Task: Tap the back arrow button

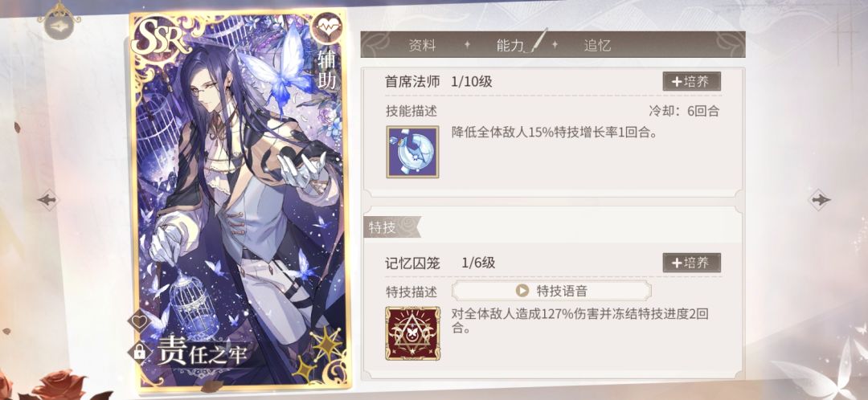Action: 58,24
